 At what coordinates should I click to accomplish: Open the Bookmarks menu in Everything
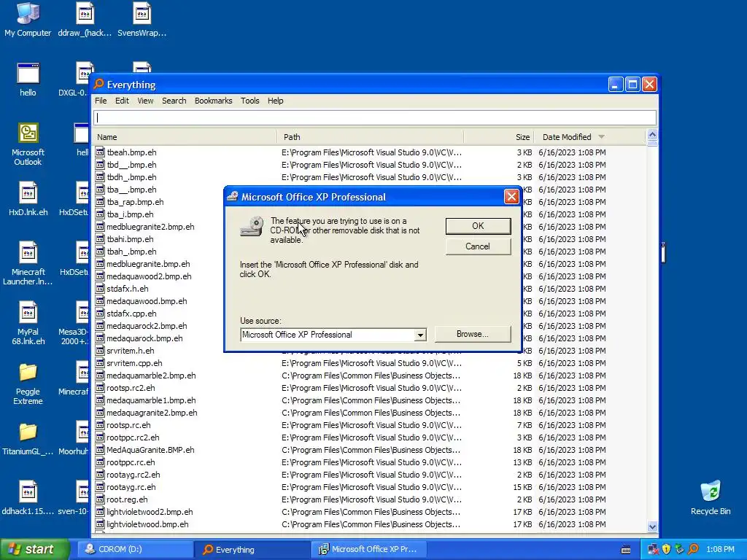[x=214, y=101]
